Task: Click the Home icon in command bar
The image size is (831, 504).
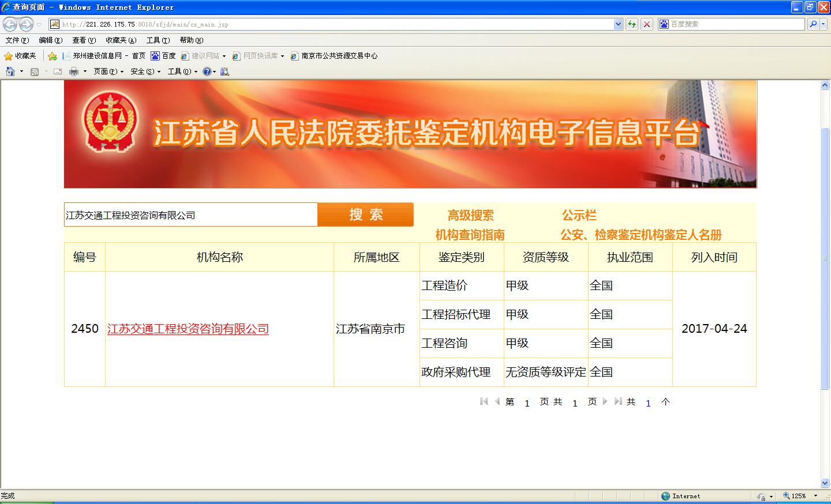Action: pos(10,72)
